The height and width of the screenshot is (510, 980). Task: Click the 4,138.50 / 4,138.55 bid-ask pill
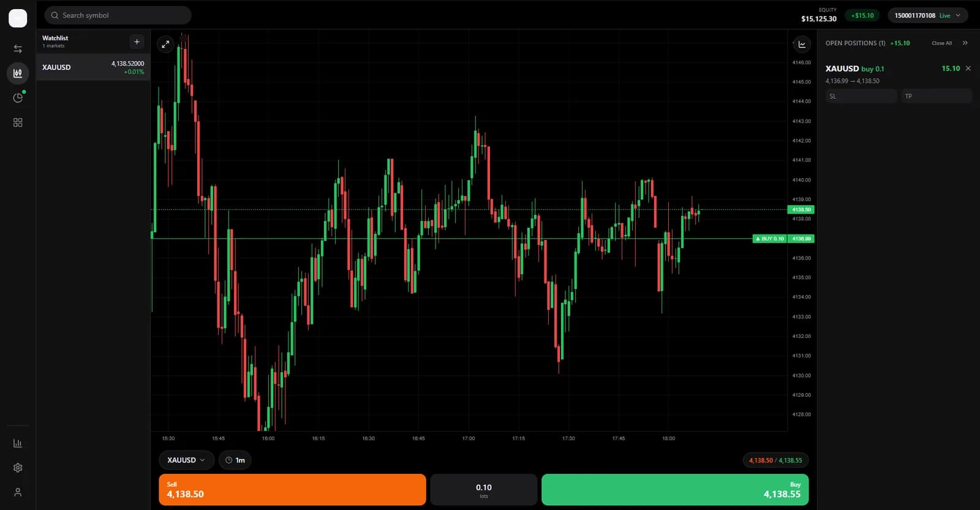pyautogui.click(x=775, y=460)
